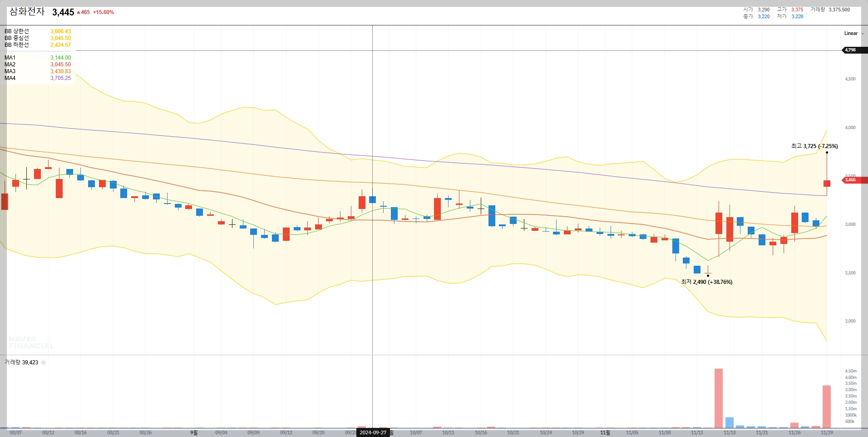Click the 11월 month marker on time axis
868x437 pixels.
point(605,432)
